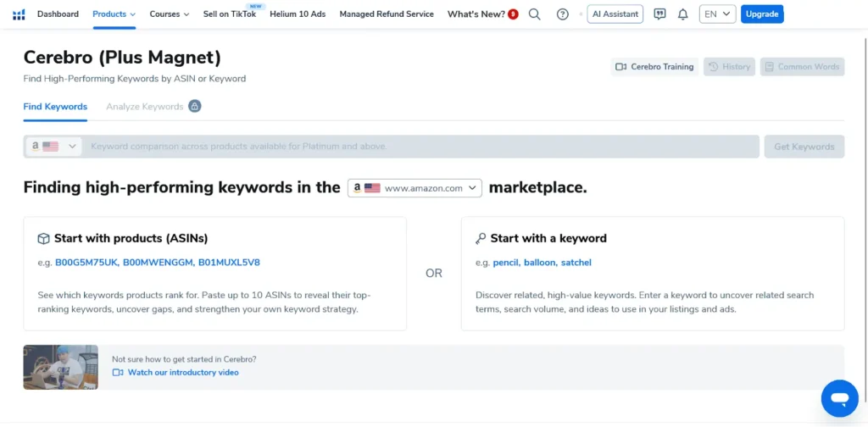The height and width of the screenshot is (427, 868).
Task: Open the notifications bell icon
Action: point(683,14)
